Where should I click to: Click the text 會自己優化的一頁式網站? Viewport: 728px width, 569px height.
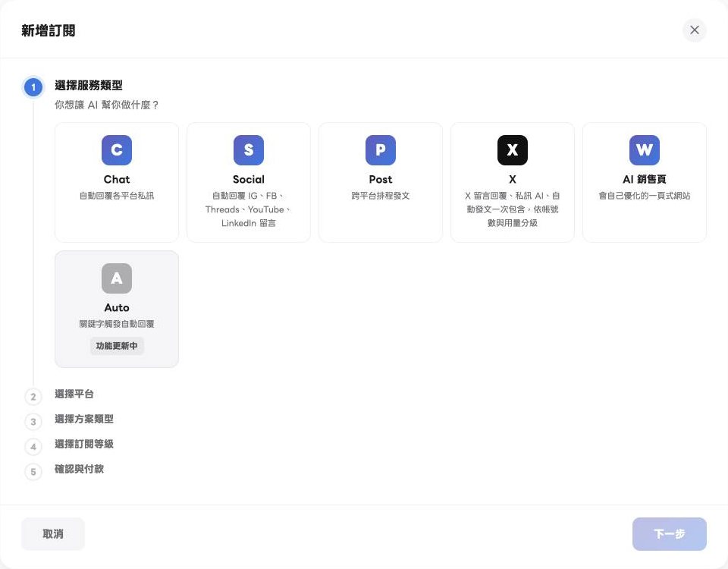644,196
